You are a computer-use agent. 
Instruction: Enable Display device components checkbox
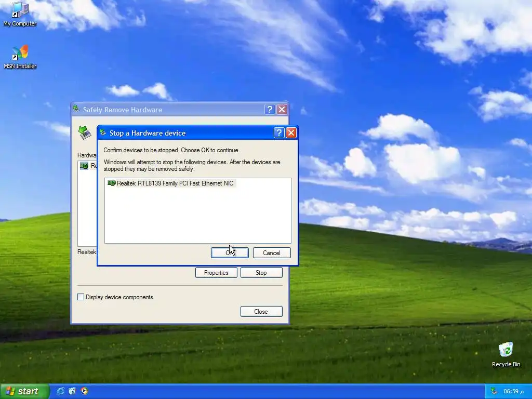coord(81,297)
